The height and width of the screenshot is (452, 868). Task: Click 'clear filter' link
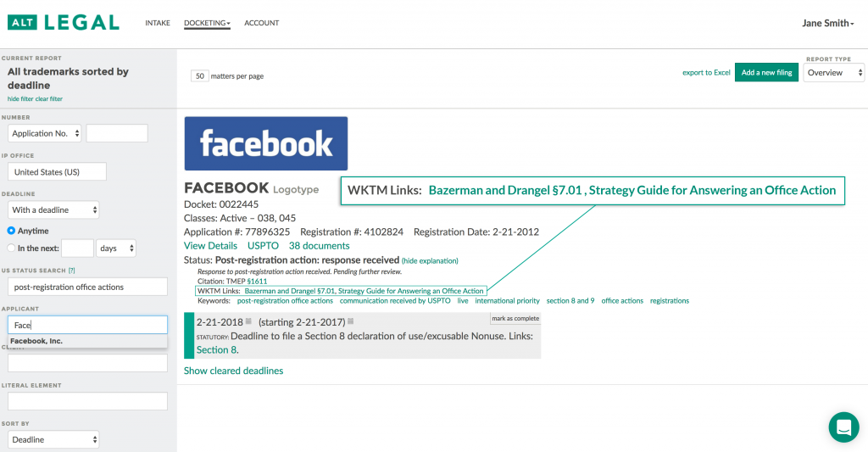pyautogui.click(x=49, y=99)
